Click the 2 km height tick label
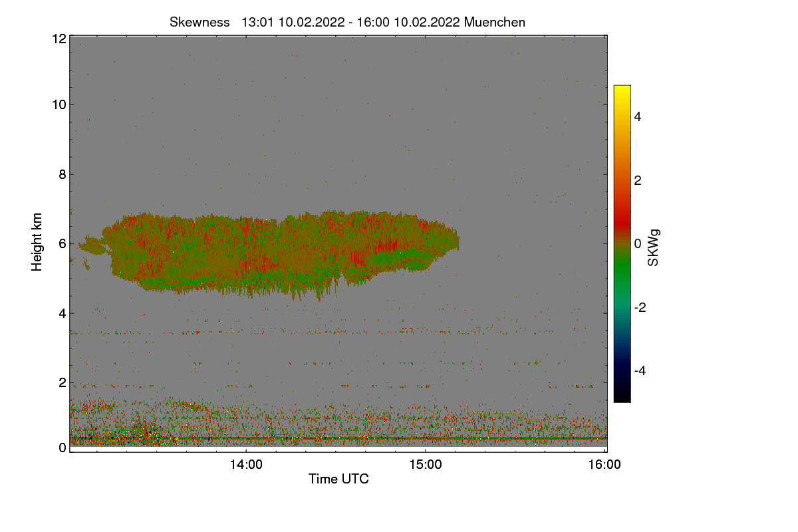 [62, 382]
